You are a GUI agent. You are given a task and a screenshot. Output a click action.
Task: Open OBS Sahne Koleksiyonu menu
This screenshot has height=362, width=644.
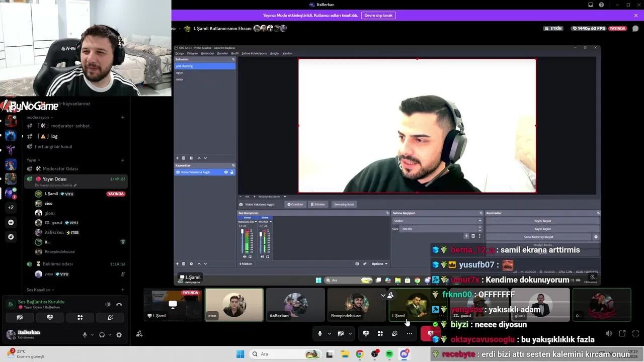coord(254,53)
